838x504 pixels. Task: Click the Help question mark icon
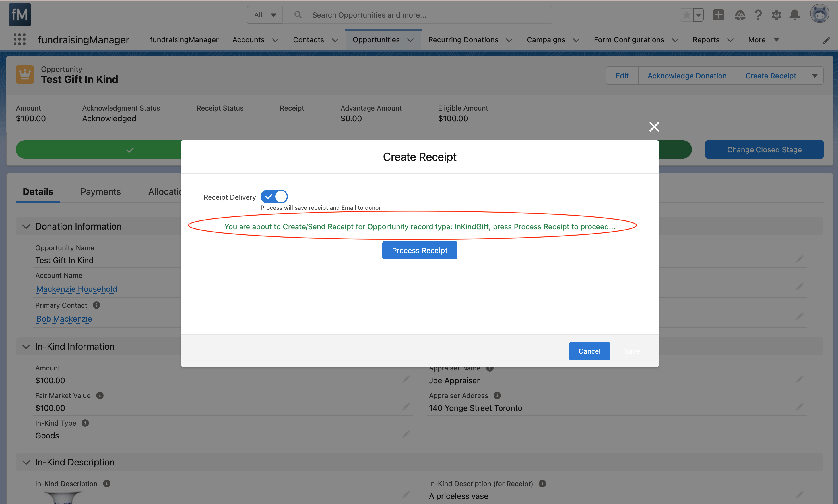(x=758, y=15)
